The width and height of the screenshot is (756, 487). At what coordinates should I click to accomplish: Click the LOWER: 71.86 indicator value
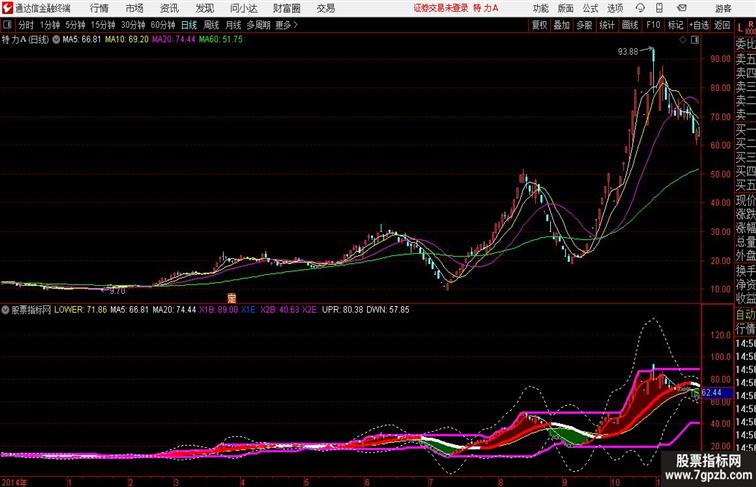(x=81, y=310)
